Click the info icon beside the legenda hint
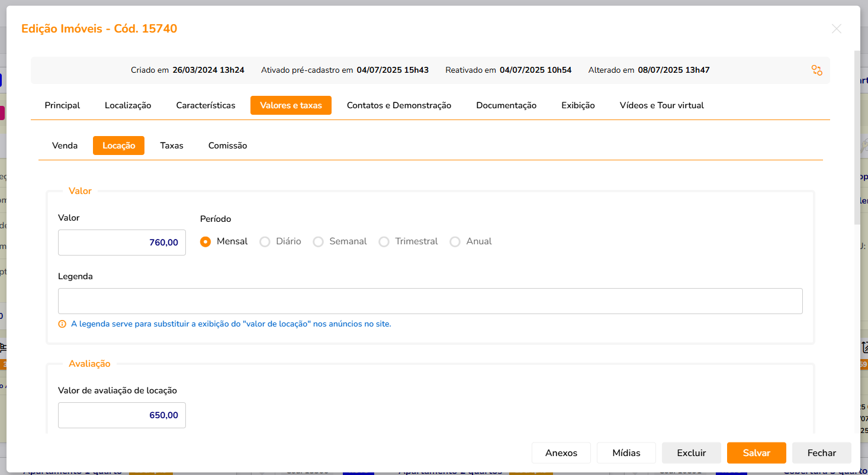Viewport: 868px width, 475px height. (x=62, y=324)
